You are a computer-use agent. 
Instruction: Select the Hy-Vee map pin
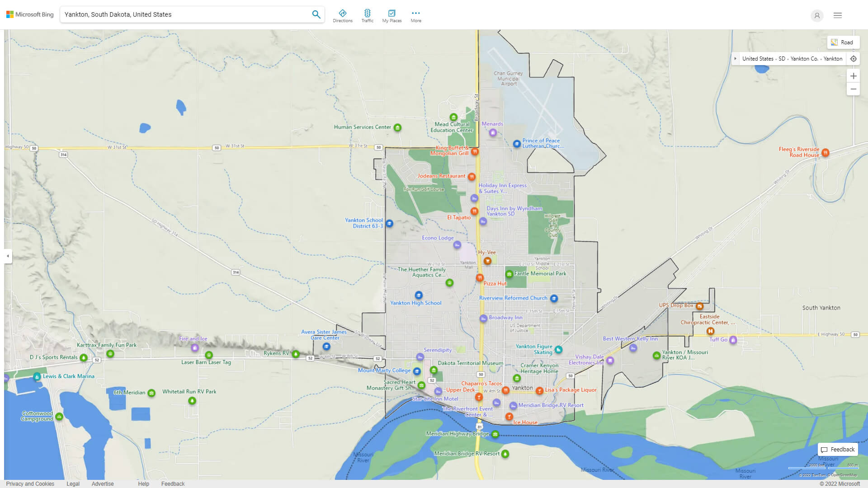(487, 261)
